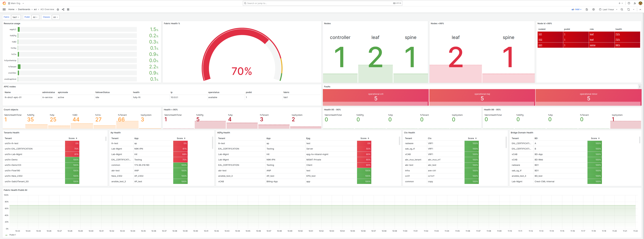Open dashboard settings gear
The width and height of the screenshot is (644, 239).
point(594,10)
